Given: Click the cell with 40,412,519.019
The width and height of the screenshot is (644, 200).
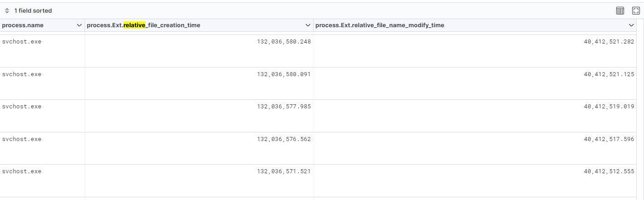Looking at the screenshot, I should 609,107.
